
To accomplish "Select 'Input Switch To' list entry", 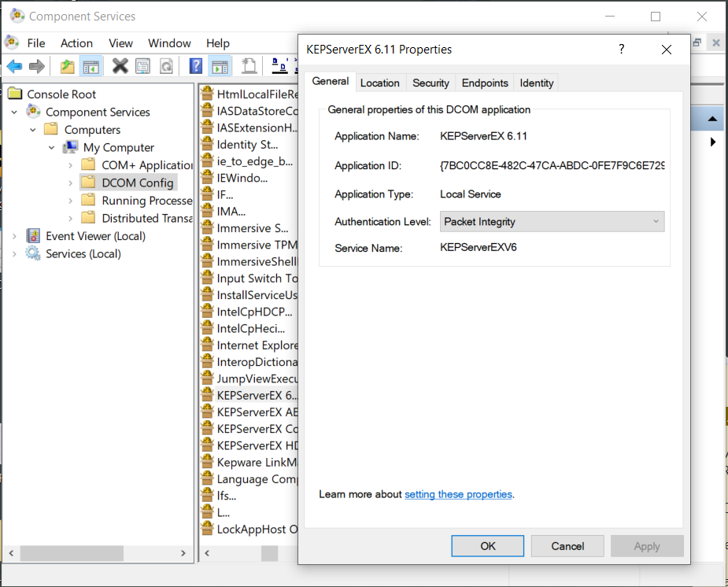I will point(257,278).
